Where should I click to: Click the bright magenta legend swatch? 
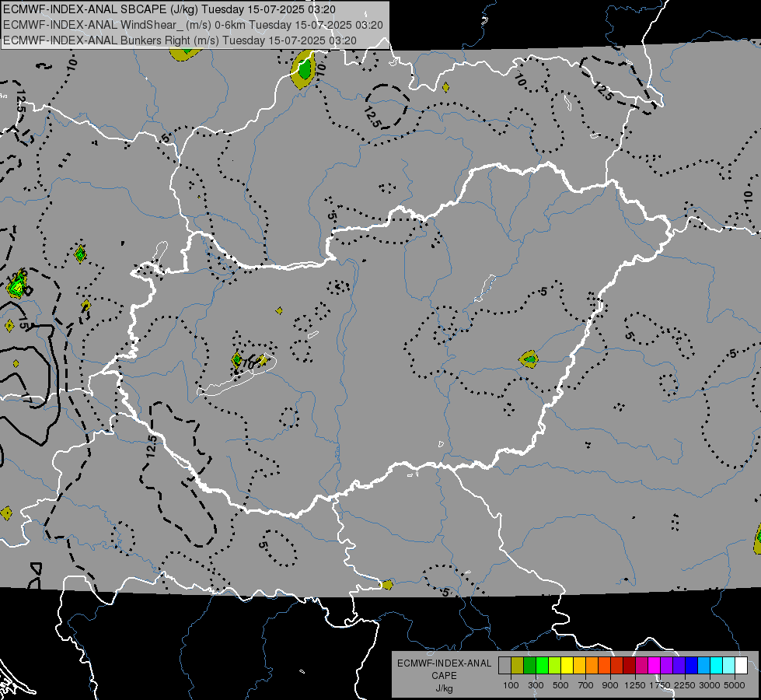point(655,666)
